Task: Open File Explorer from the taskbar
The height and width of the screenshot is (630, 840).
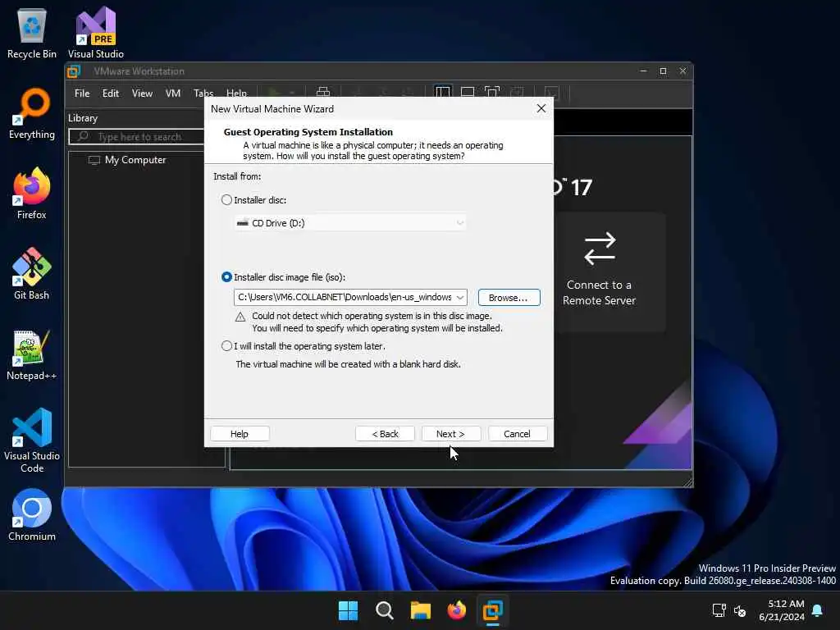Action: tap(421, 610)
